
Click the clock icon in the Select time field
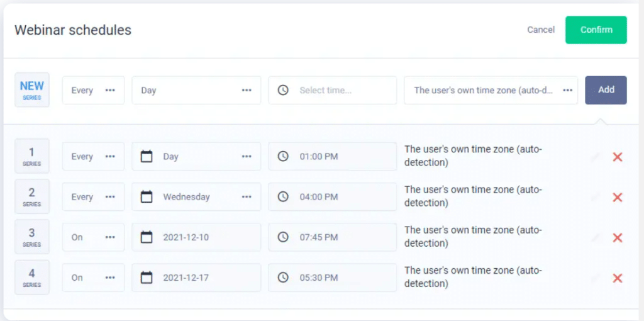283,90
